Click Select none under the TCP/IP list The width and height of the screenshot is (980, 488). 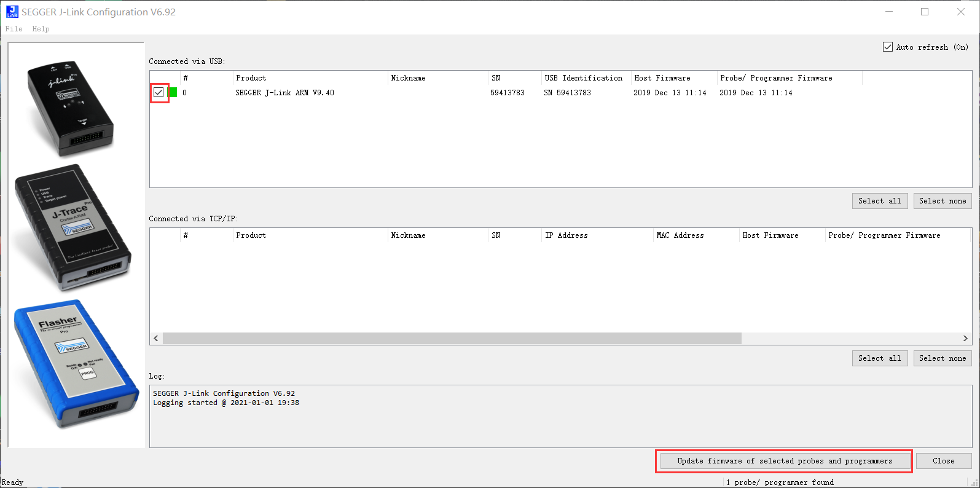pos(943,358)
